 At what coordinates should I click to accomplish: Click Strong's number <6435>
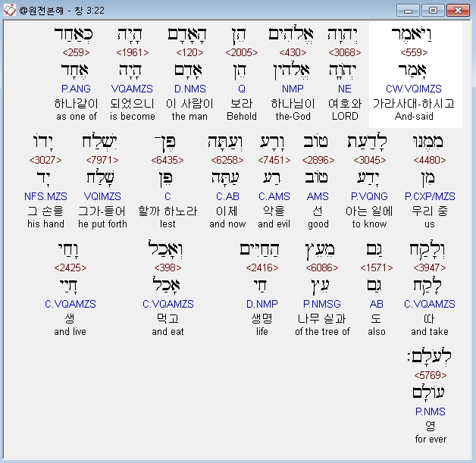point(168,160)
